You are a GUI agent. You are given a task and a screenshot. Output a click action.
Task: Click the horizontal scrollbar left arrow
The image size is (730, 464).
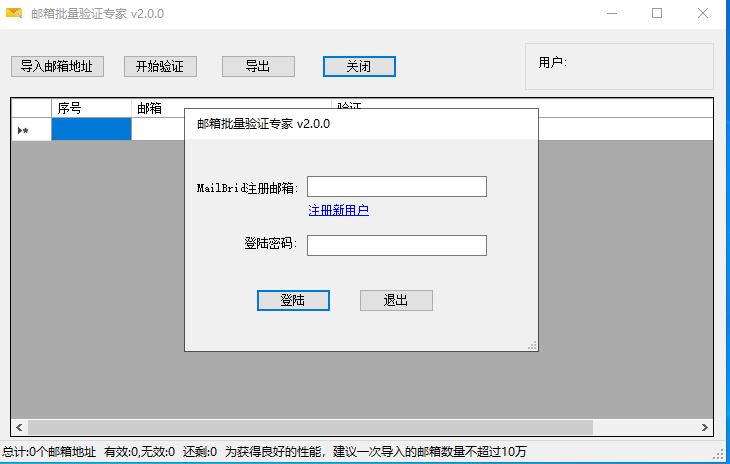pyautogui.click(x=19, y=427)
